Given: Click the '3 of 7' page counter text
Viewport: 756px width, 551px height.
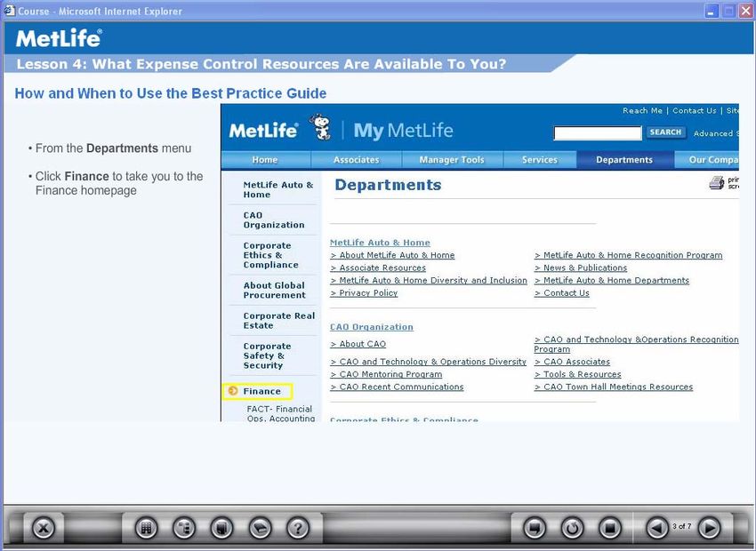Looking at the screenshot, I should tap(682, 526).
